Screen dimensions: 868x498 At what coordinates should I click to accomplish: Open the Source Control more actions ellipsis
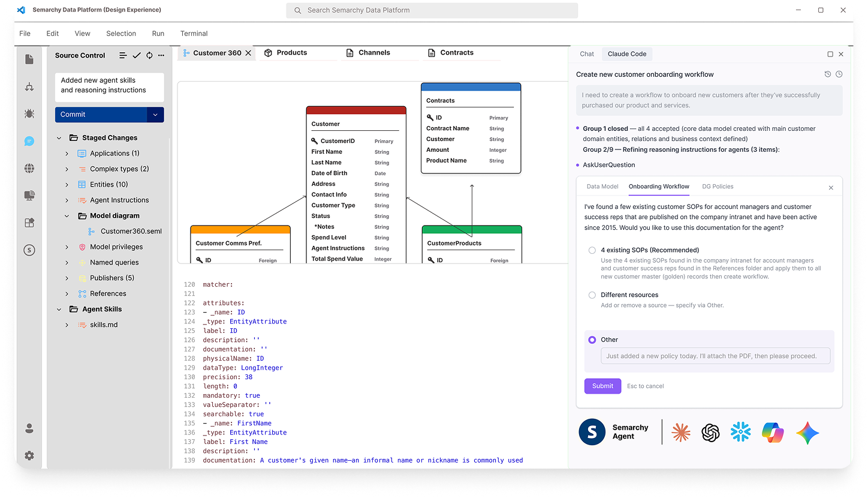coord(161,55)
